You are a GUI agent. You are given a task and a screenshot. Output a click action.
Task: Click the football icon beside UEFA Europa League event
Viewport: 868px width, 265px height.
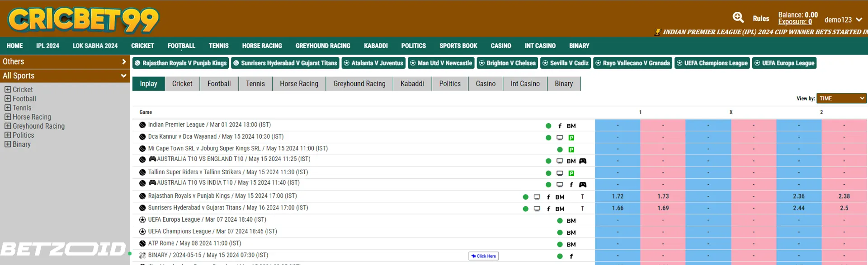tap(142, 220)
